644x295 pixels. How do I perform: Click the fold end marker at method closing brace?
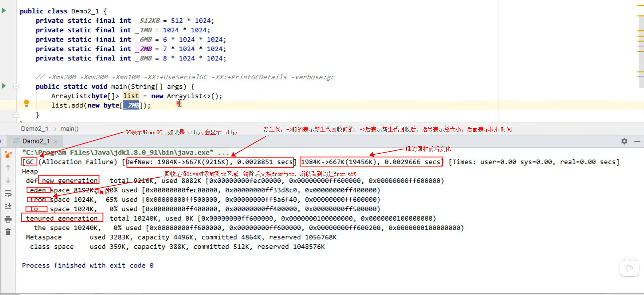click(16, 115)
